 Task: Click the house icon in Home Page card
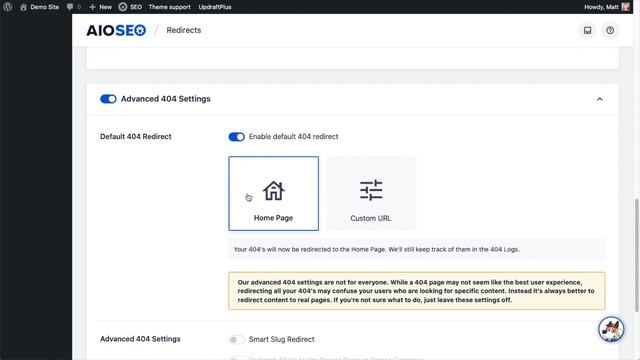(x=273, y=191)
